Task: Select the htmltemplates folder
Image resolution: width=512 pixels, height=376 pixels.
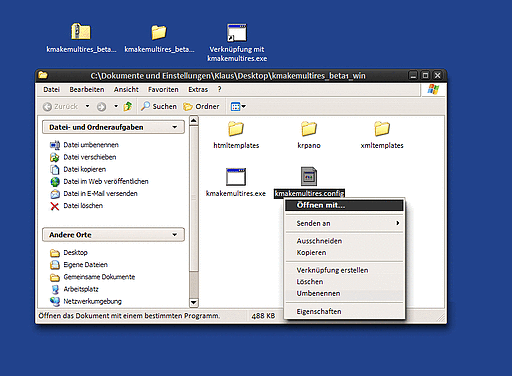Action: point(236,135)
